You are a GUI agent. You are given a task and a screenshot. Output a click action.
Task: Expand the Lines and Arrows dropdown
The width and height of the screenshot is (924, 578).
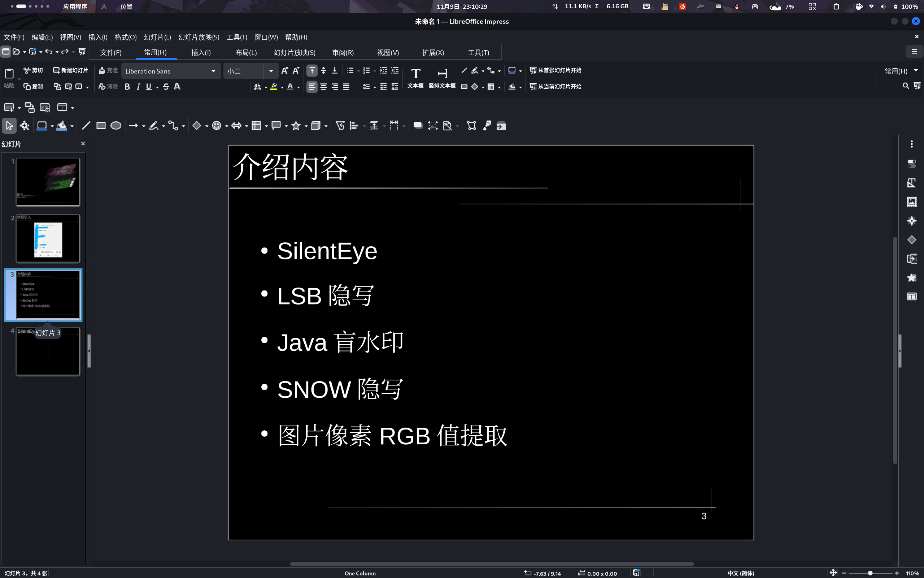click(144, 126)
